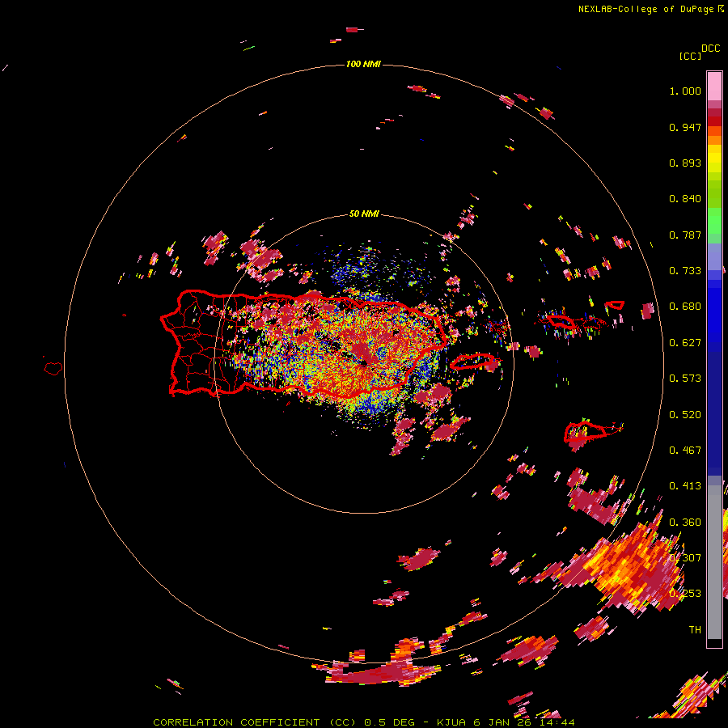728x728 pixels.
Task: Click the 0.787 color scale value
Action: click(685, 235)
